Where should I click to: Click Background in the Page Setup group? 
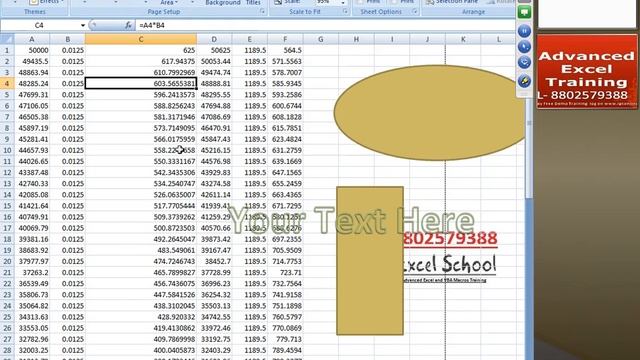click(x=223, y=2)
